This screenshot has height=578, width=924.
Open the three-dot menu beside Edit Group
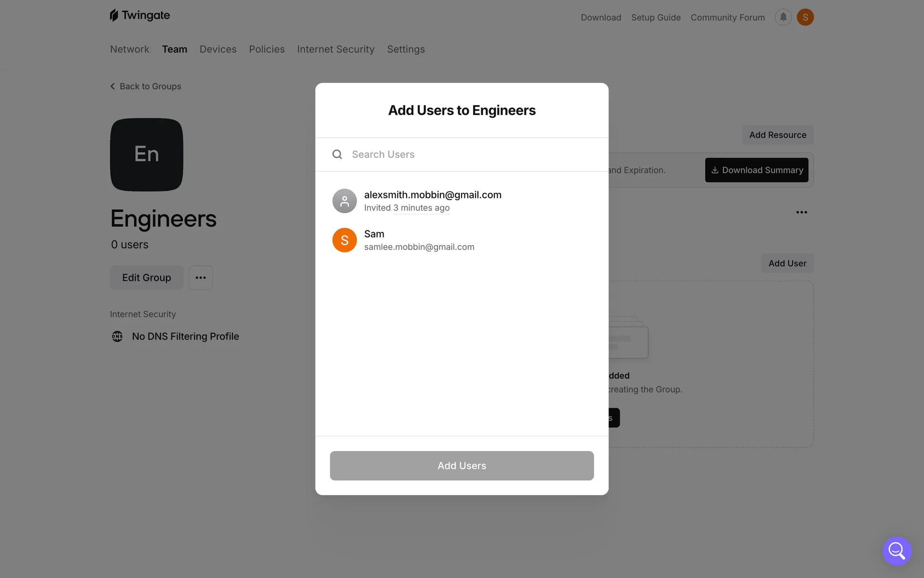(x=201, y=277)
